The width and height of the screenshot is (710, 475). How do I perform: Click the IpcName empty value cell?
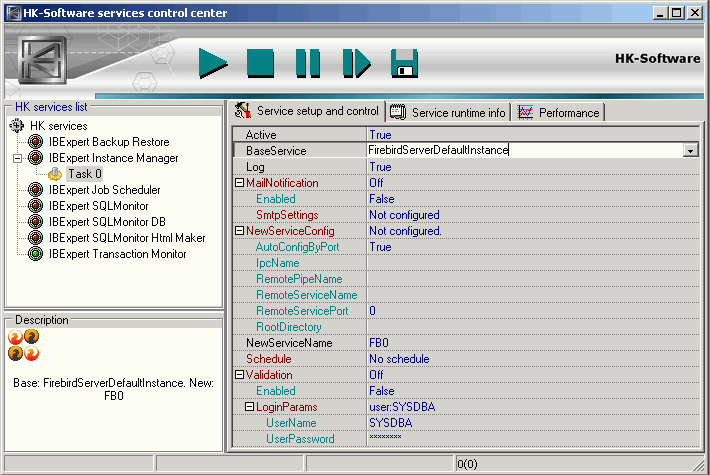[533, 263]
